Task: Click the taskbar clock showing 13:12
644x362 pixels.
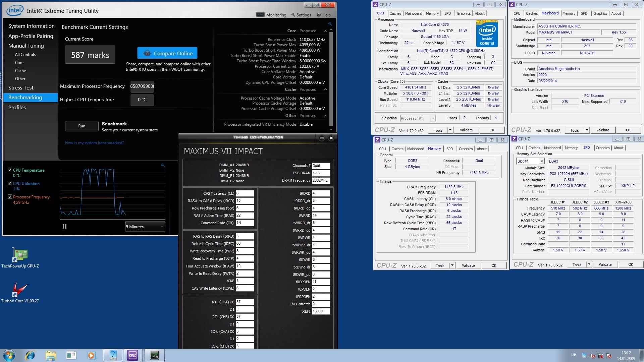Action: (x=626, y=355)
